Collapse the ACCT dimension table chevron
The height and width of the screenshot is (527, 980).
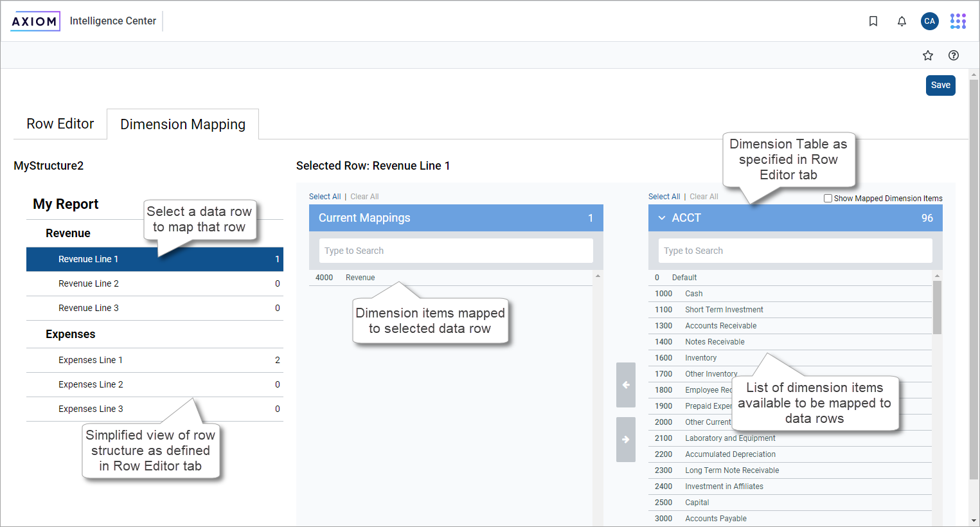(x=662, y=218)
